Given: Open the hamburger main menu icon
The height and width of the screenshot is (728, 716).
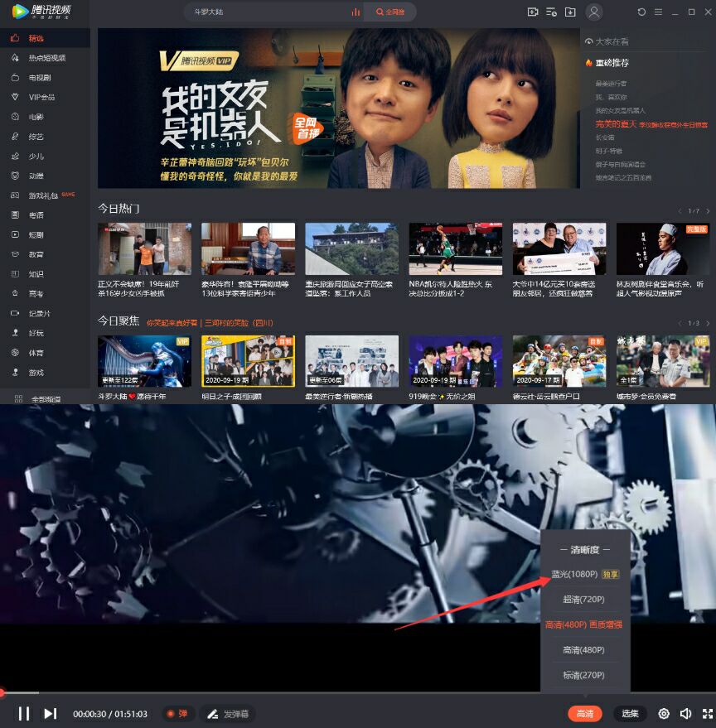Looking at the screenshot, I should click(658, 12).
